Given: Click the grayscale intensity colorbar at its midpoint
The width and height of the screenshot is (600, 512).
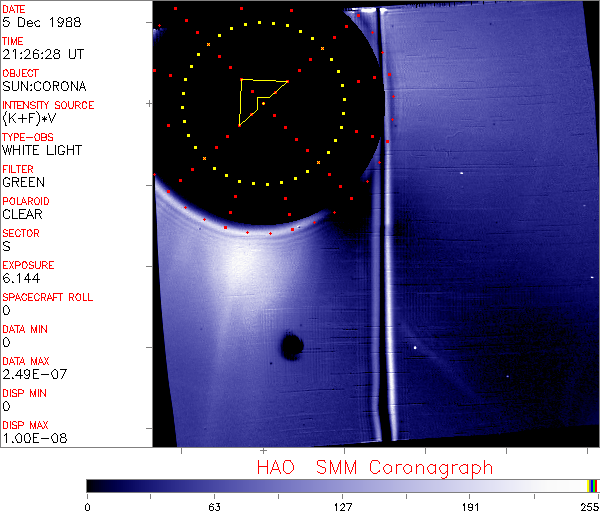Looking at the screenshot, I should [x=342, y=485].
